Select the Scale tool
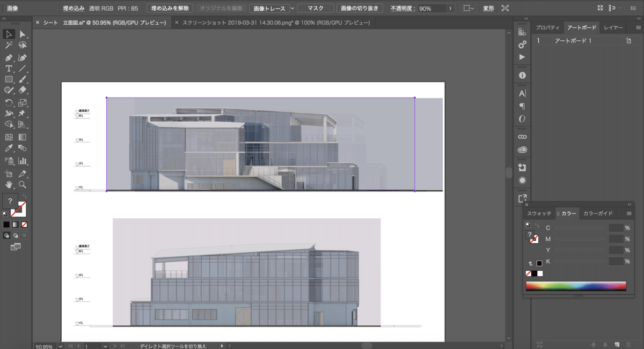Viewport: 644px width, 349px height. click(23, 103)
